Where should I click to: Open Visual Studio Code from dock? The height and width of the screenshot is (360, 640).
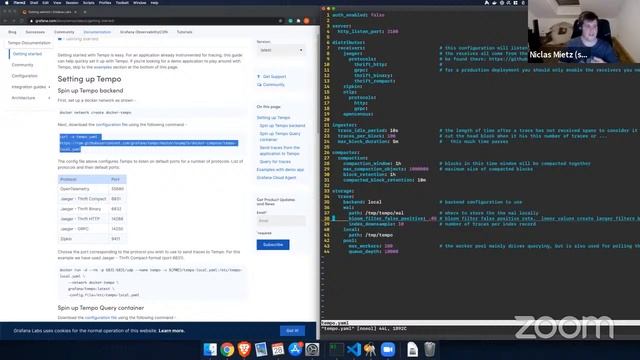353,350
